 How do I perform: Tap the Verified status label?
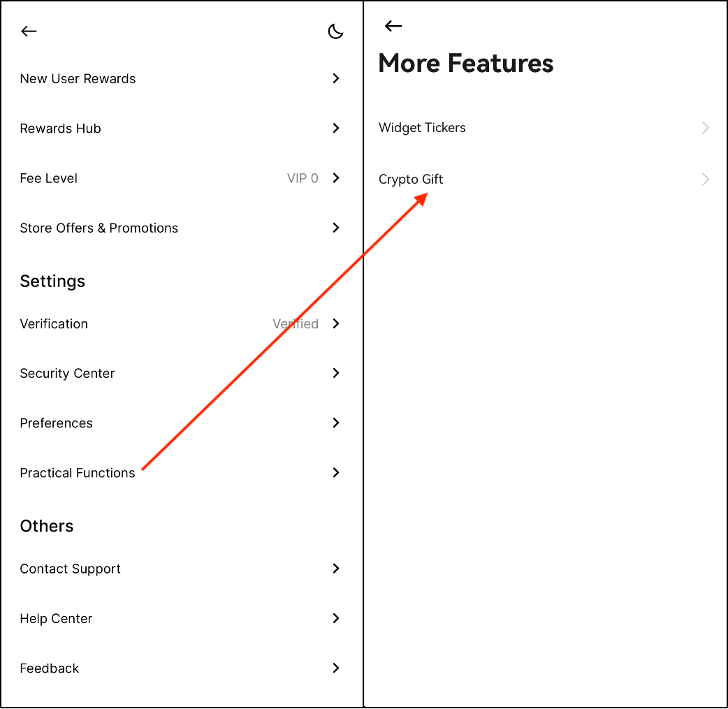tap(295, 324)
